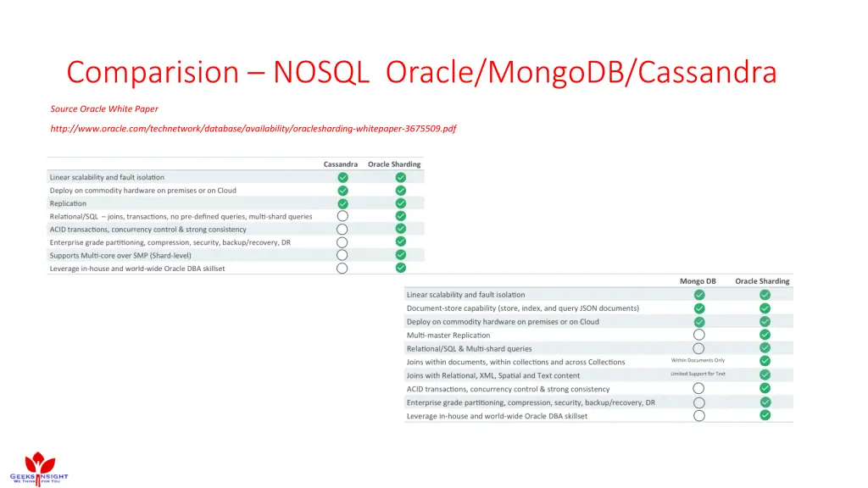Click the Cassandra column header

pos(341,164)
